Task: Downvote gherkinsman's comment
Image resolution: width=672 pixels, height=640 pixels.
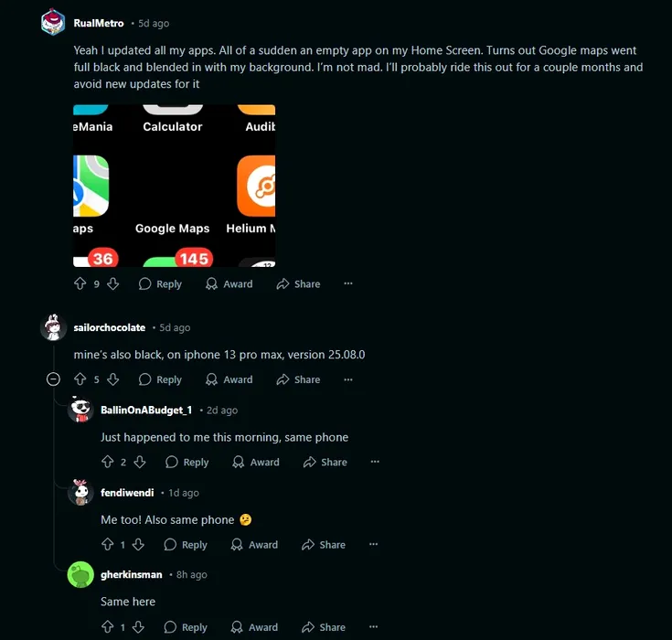Action: tap(138, 627)
